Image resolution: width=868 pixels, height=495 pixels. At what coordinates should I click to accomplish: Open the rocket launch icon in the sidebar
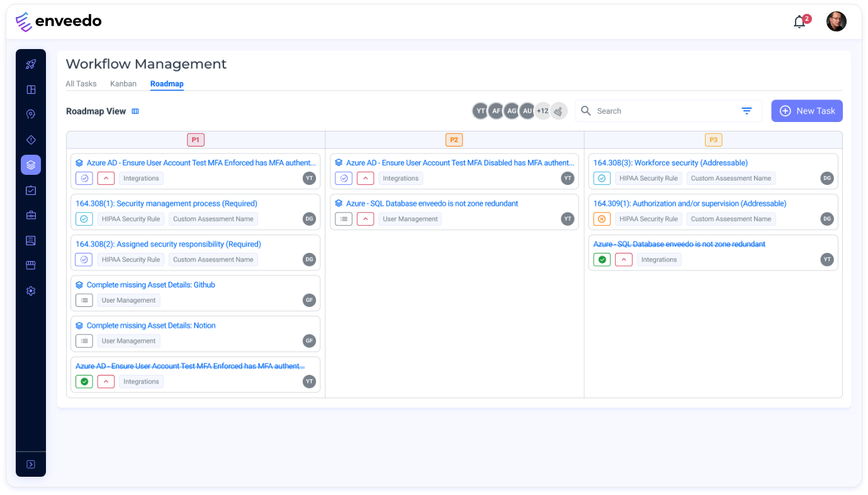30,64
